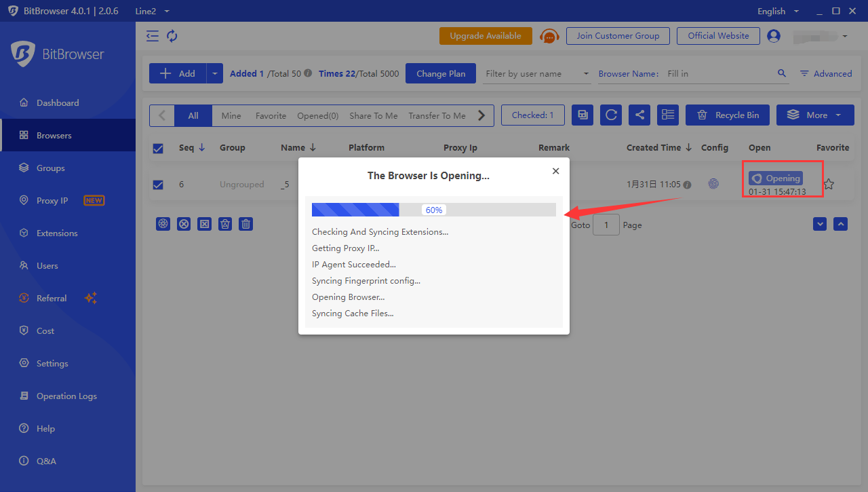Open customer support headset icon
The image size is (868, 492).
549,36
